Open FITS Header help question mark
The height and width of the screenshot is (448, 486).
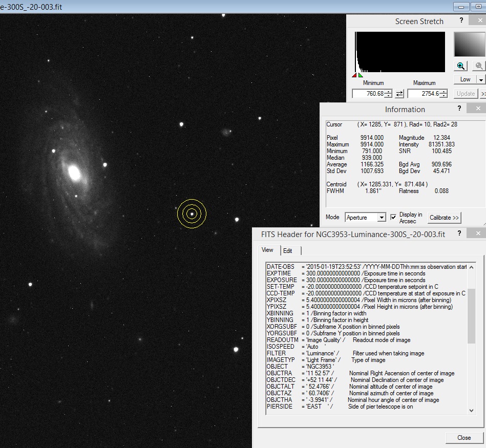coord(459,233)
